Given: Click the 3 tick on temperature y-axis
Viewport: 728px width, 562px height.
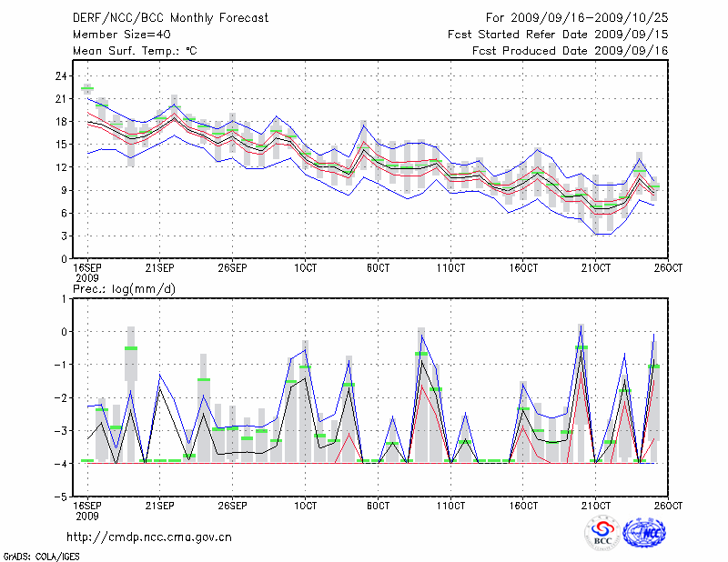Looking at the screenshot, I should [x=65, y=236].
